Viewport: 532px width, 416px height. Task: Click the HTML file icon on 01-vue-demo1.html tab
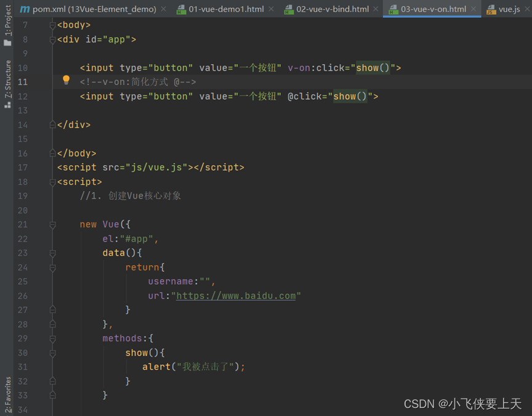pyautogui.click(x=182, y=9)
